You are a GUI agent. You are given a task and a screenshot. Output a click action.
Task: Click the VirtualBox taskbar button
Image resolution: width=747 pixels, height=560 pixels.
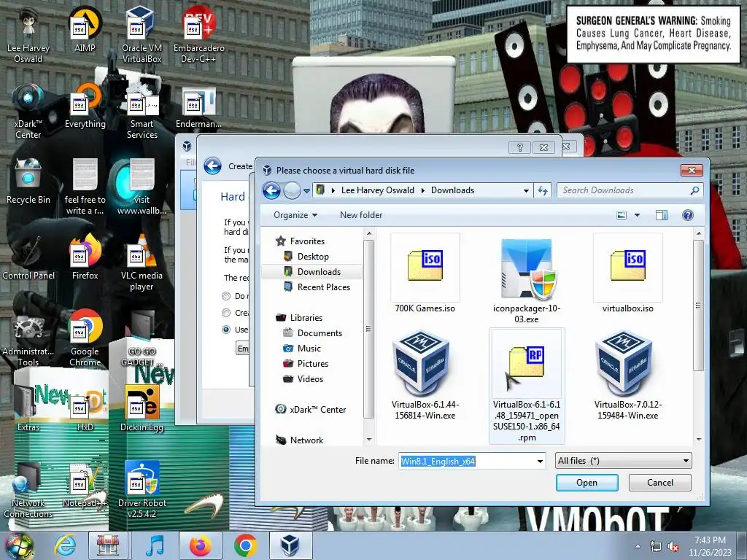point(290,545)
